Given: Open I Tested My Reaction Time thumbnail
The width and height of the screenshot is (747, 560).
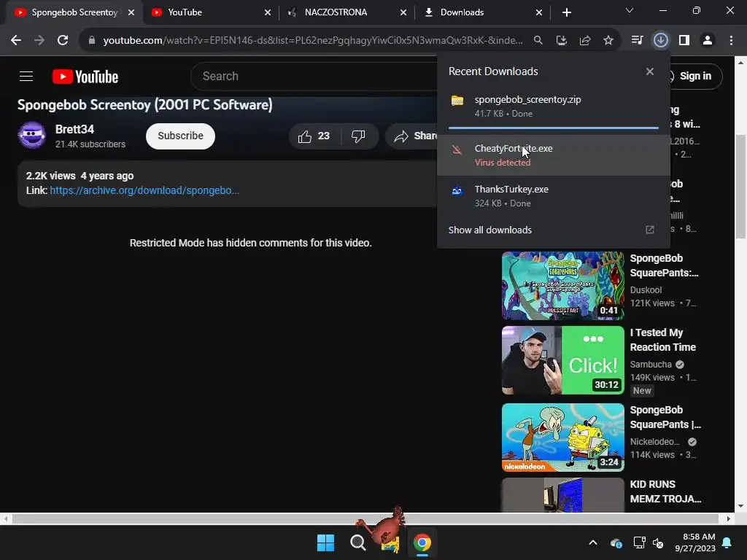Looking at the screenshot, I should (562, 360).
